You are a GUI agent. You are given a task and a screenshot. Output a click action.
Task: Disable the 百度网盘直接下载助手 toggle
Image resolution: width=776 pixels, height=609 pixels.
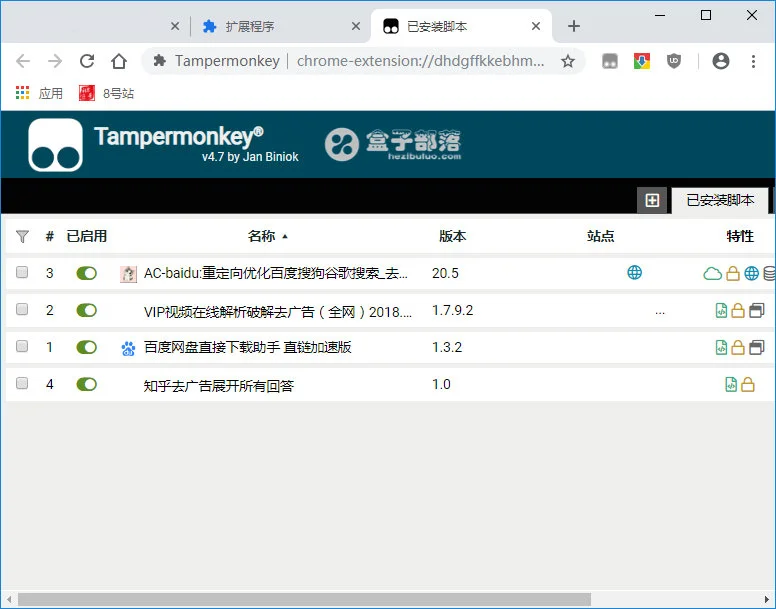pyautogui.click(x=87, y=347)
